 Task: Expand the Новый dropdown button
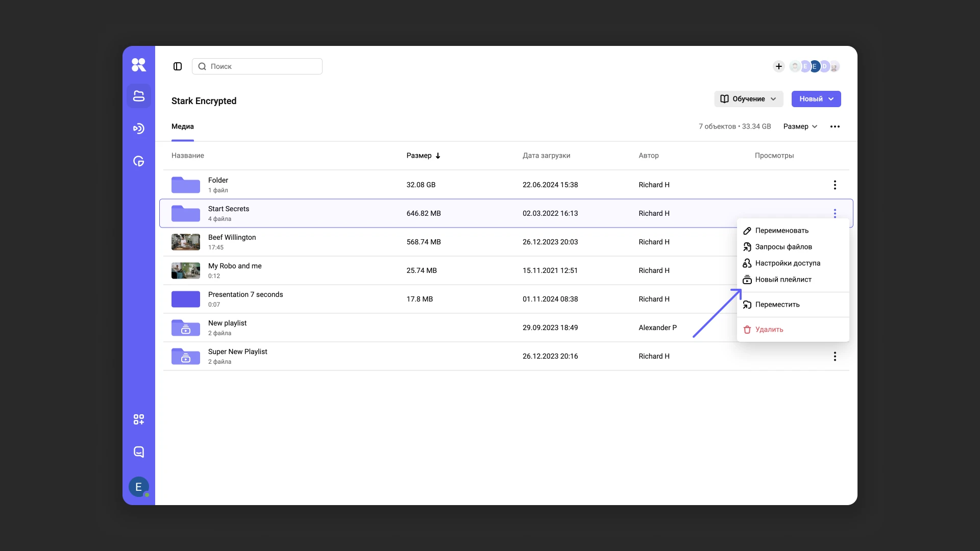point(816,99)
